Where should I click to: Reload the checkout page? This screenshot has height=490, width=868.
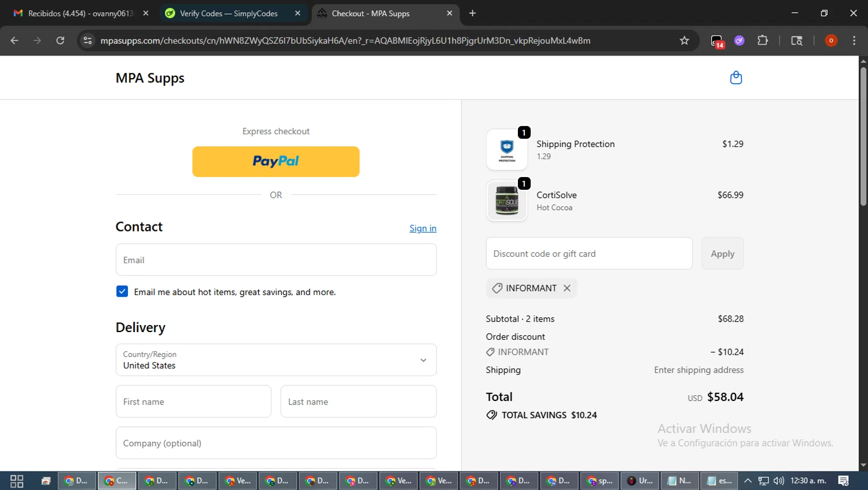coord(60,40)
